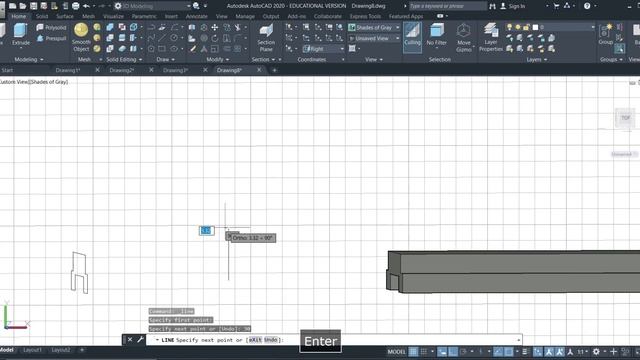Click the Save icon in Quick Access toolbar
Image resolution: width=640 pixels, height=360 pixels.
[x=33, y=6]
